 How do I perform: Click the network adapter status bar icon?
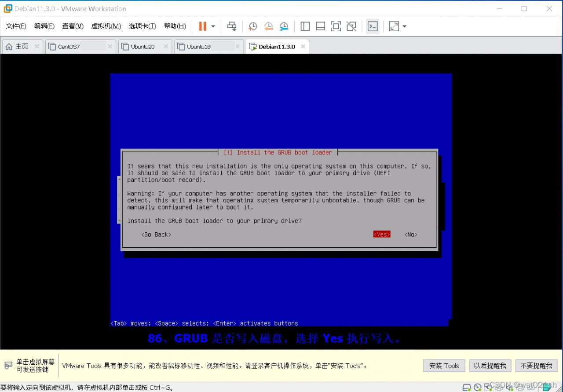click(489, 387)
